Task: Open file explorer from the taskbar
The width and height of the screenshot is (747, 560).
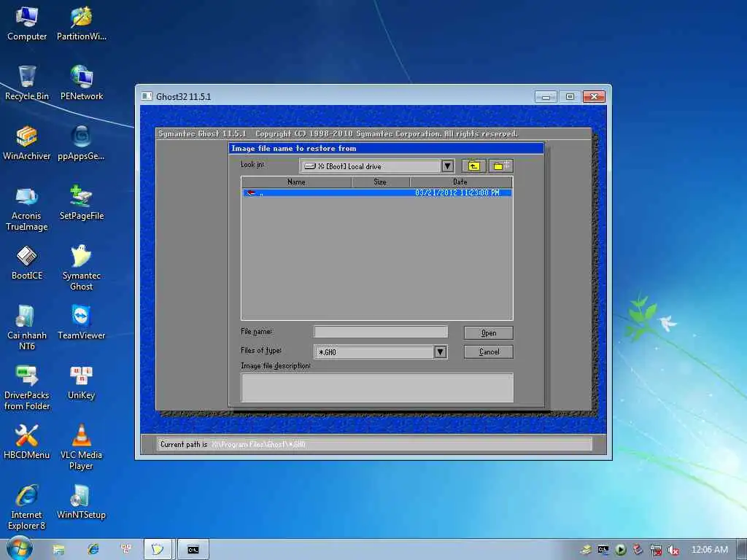Action: [x=58, y=550]
